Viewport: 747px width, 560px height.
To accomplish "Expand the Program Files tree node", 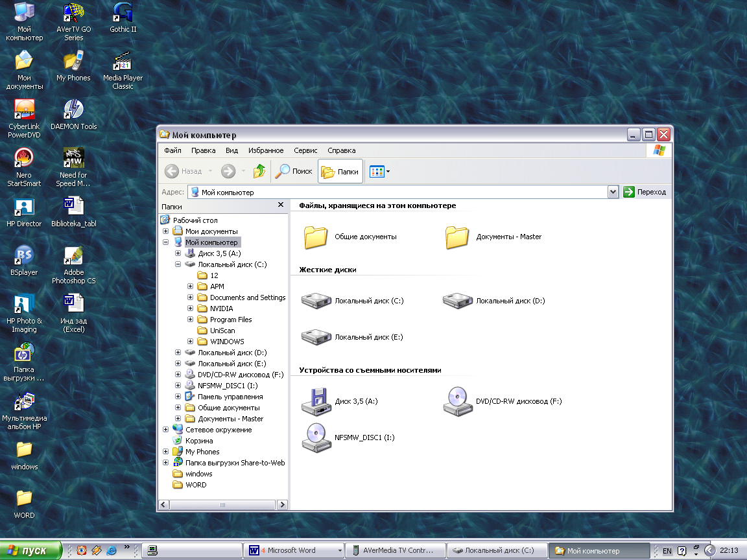I will (x=190, y=319).
